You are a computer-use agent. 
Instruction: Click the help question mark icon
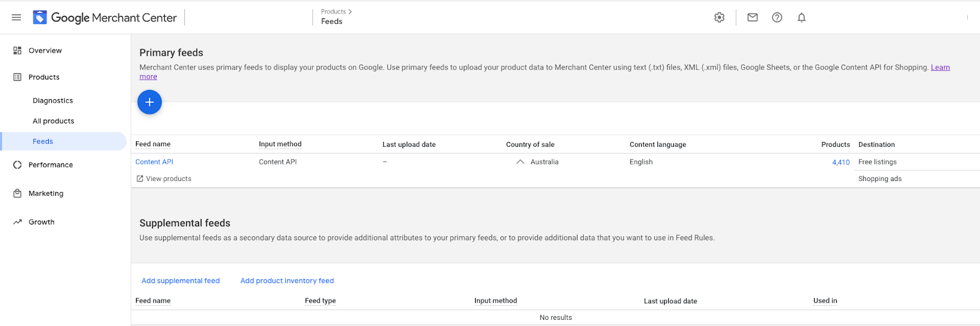(x=777, y=18)
